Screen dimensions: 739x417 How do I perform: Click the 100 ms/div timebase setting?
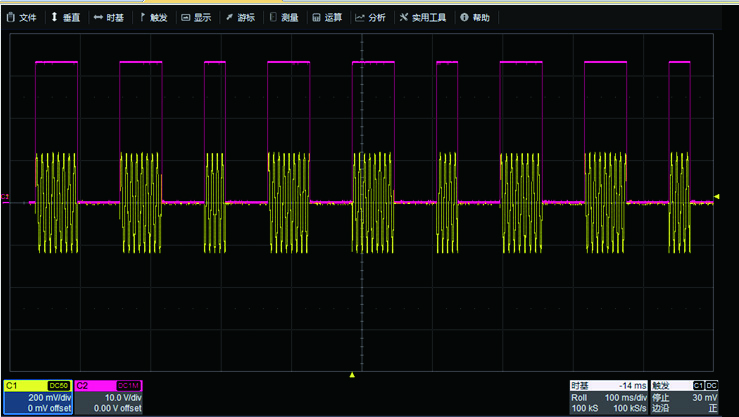(x=623, y=397)
